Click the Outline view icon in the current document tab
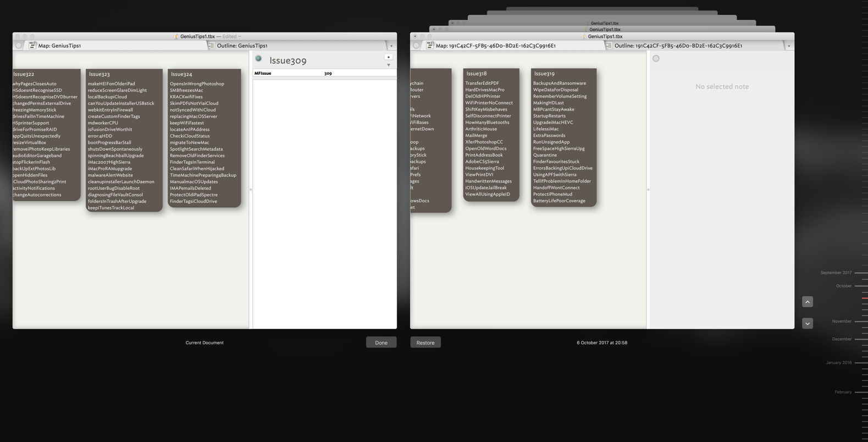This screenshot has width=868, height=442. click(x=211, y=46)
